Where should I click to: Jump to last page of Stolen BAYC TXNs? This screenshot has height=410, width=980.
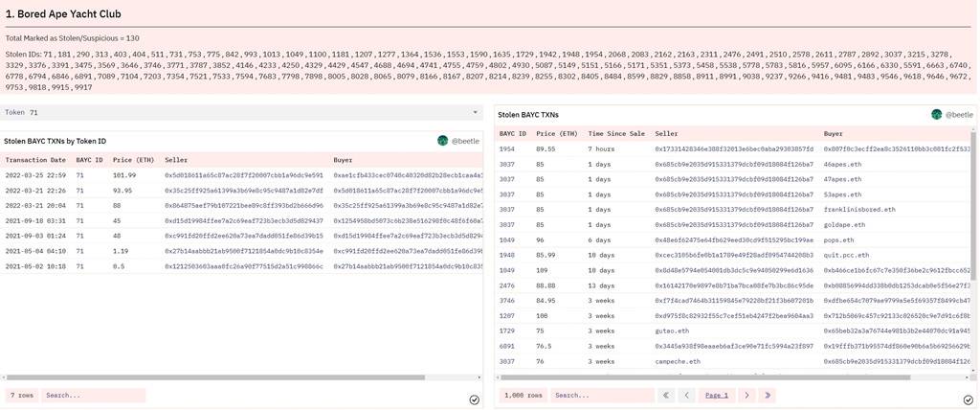point(767,395)
